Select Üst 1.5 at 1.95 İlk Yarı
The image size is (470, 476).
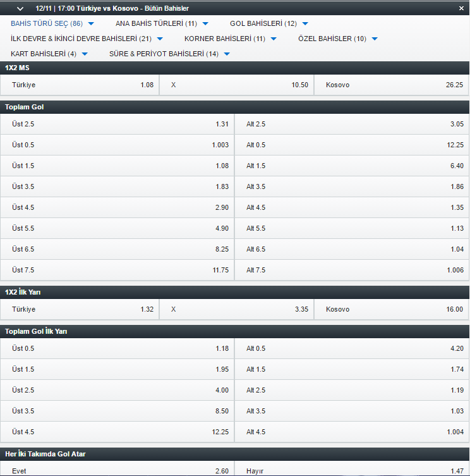point(117,369)
